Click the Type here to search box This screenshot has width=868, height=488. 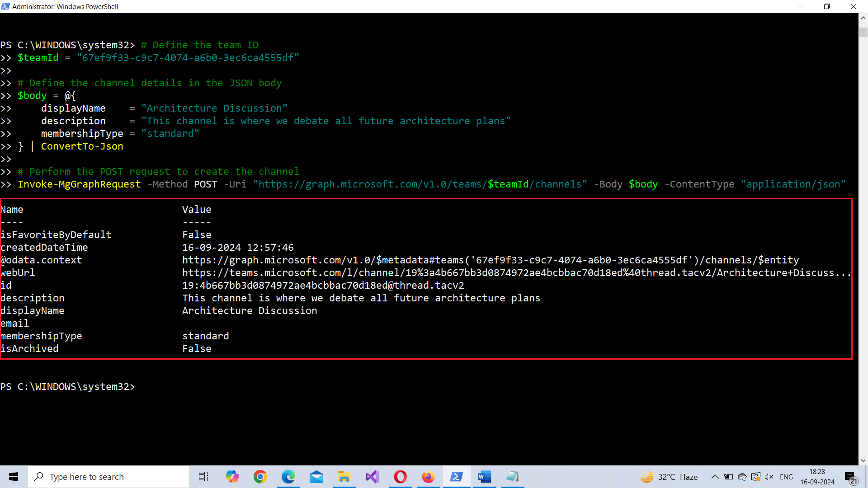pyautogui.click(x=108, y=477)
